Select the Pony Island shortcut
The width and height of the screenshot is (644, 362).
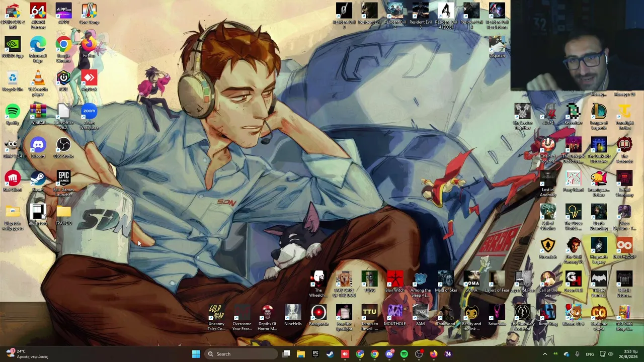(573, 182)
